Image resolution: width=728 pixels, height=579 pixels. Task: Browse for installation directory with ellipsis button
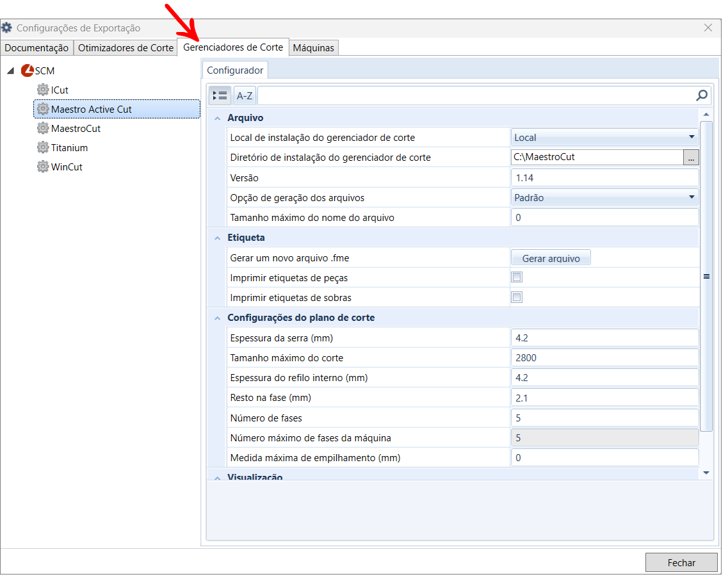(x=691, y=158)
